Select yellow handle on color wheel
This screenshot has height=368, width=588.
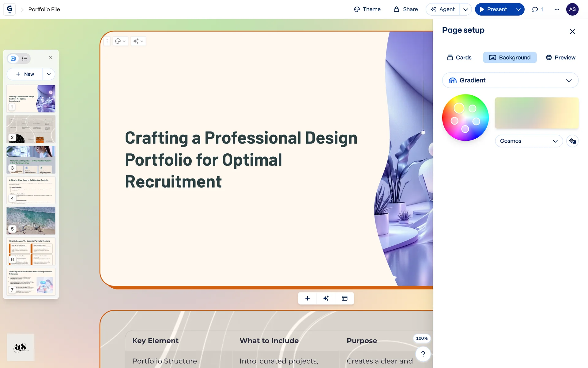[x=459, y=108]
